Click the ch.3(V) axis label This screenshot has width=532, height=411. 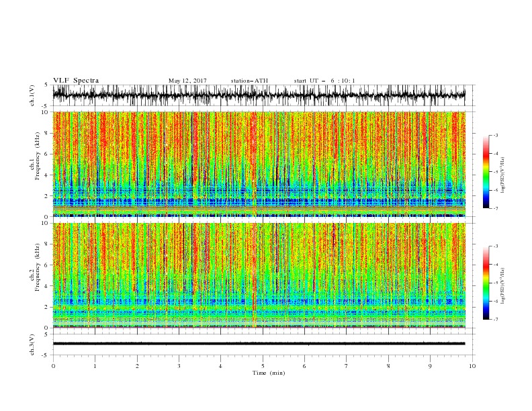(x=32, y=345)
